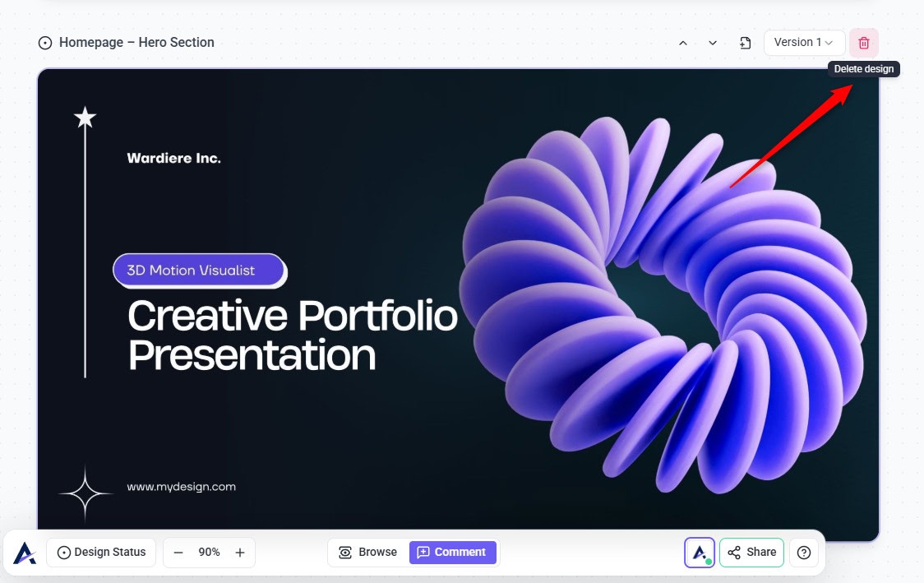The height and width of the screenshot is (583, 924).
Task: Click the status circle icon beside Homepage title
Action: coord(45,43)
